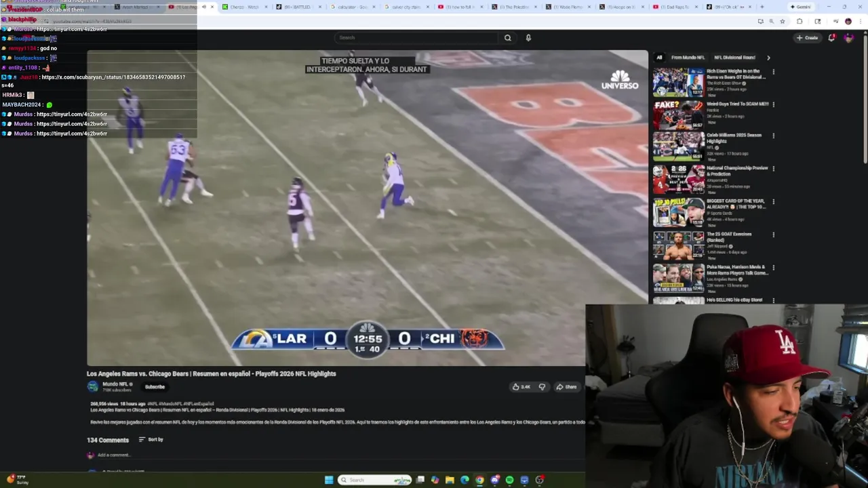Image resolution: width=868 pixels, height=488 pixels.
Task: Open Chrome profile avatar
Action: tap(848, 22)
